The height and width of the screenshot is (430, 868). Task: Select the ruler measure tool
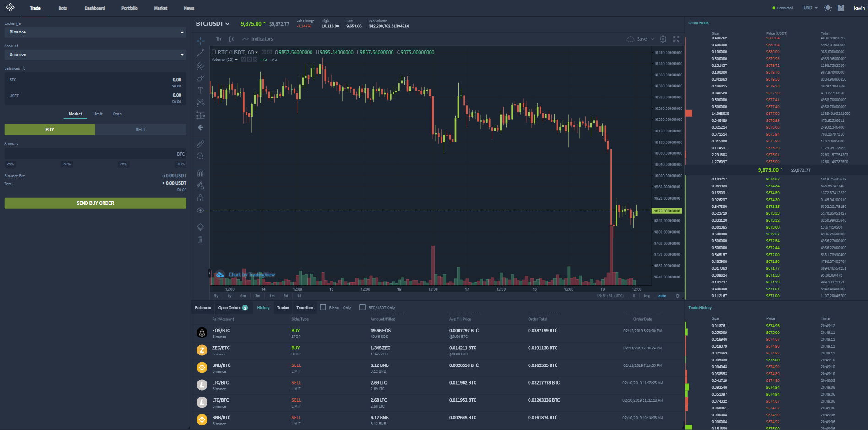click(200, 144)
